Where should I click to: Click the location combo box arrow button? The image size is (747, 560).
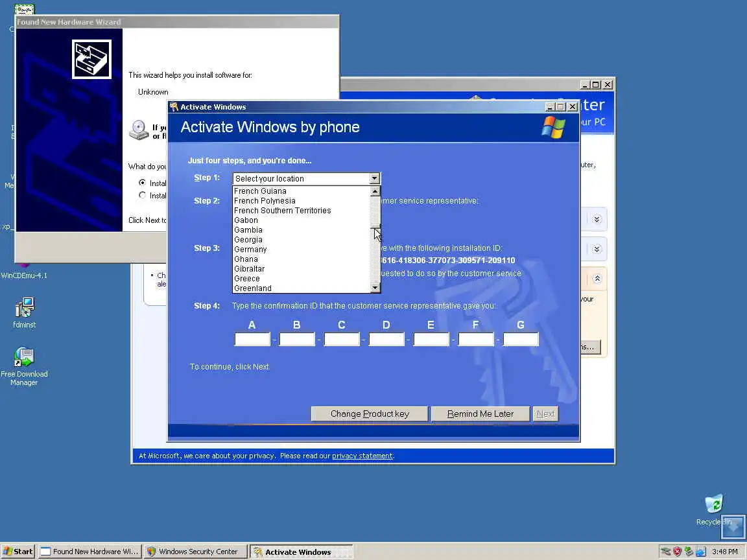[x=374, y=179]
